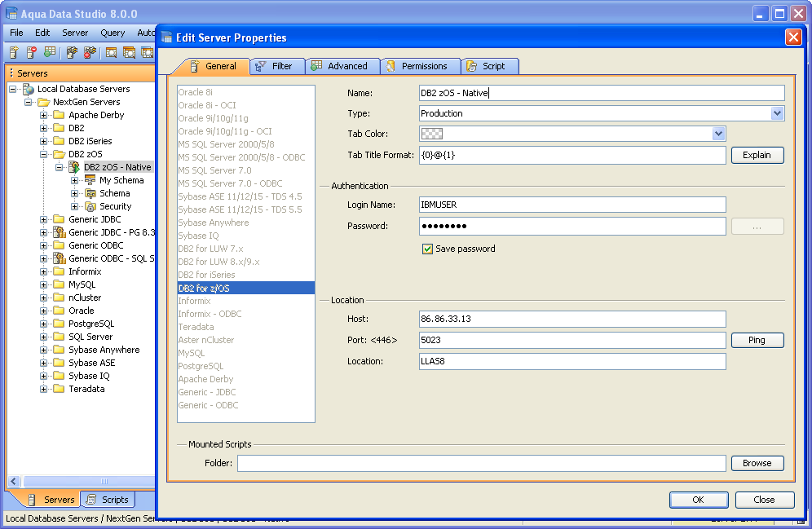The width and height of the screenshot is (812, 529).
Task: Click into the Name field
Action: pyautogui.click(x=602, y=93)
